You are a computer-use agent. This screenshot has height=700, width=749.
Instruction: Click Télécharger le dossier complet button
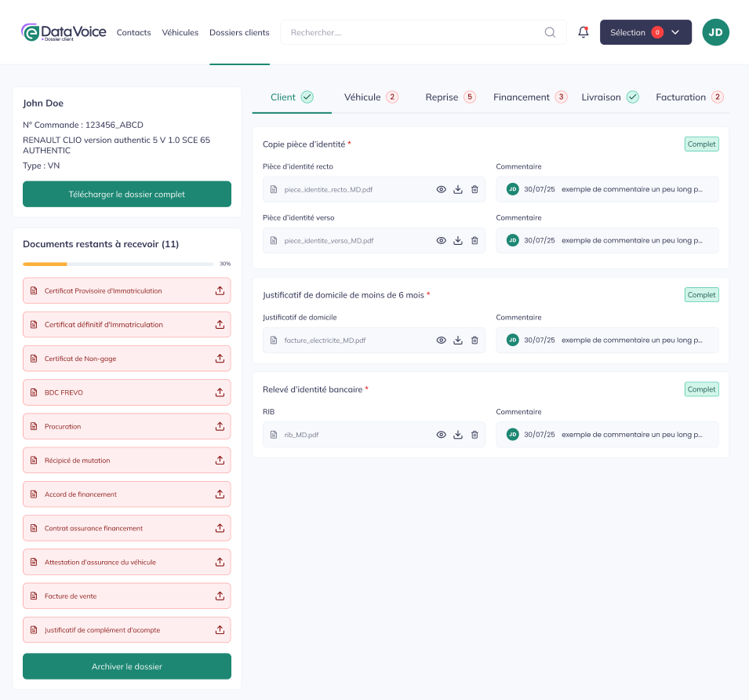(127, 194)
